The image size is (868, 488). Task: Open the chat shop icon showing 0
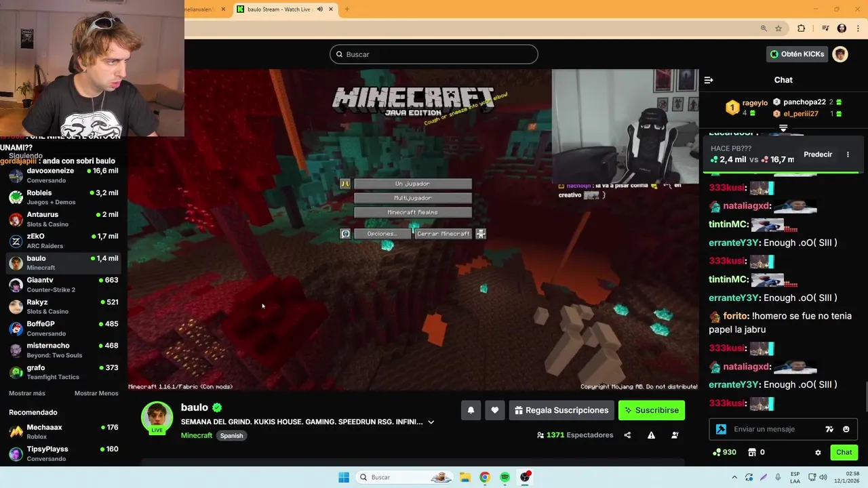756,452
